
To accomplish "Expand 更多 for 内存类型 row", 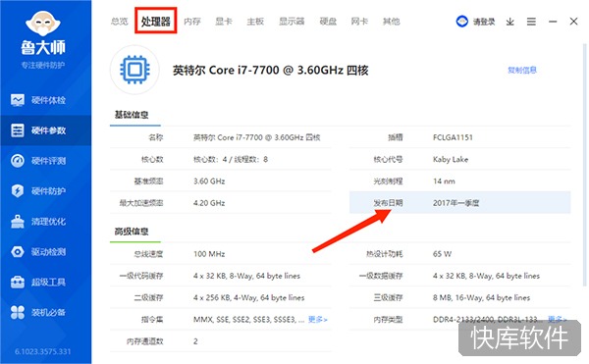I will click(557, 319).
